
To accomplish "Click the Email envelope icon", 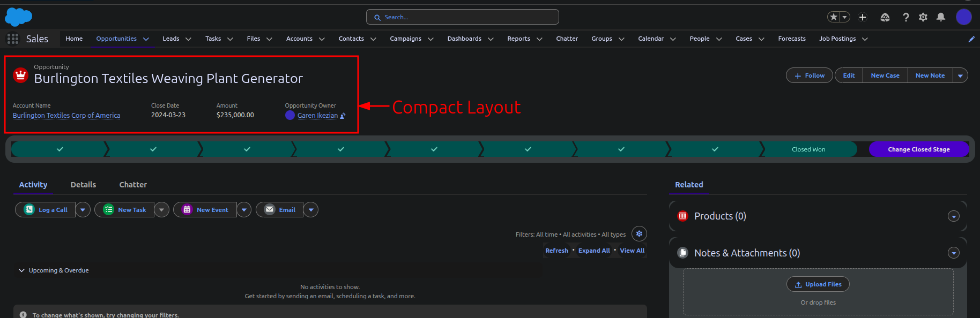I will (270, 209).
